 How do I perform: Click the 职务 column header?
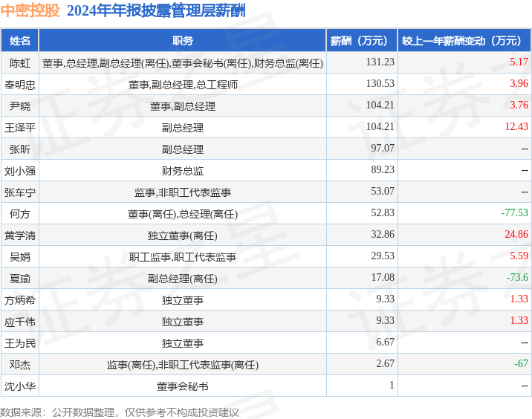coord(183,41)
